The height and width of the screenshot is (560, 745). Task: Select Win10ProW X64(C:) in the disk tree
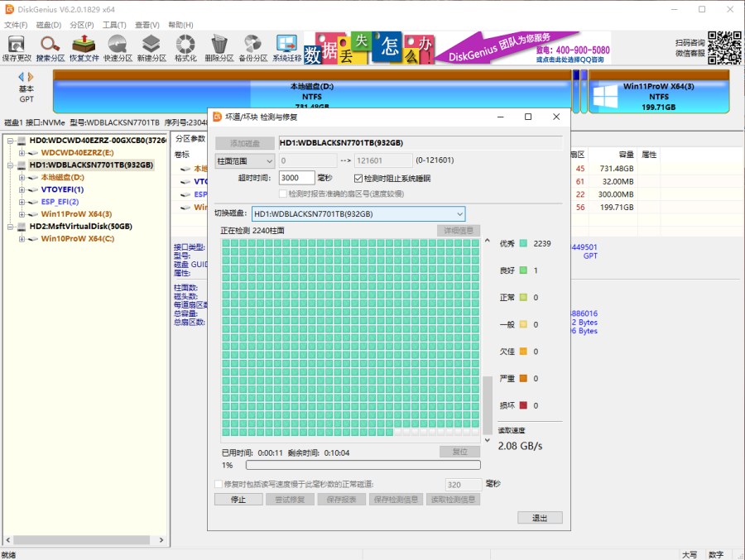point(78,239)
